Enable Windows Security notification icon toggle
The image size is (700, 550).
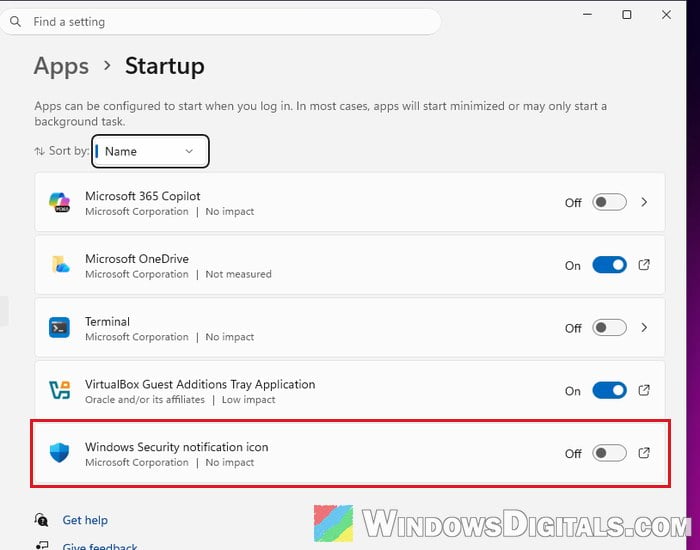(x=609, y=453)
